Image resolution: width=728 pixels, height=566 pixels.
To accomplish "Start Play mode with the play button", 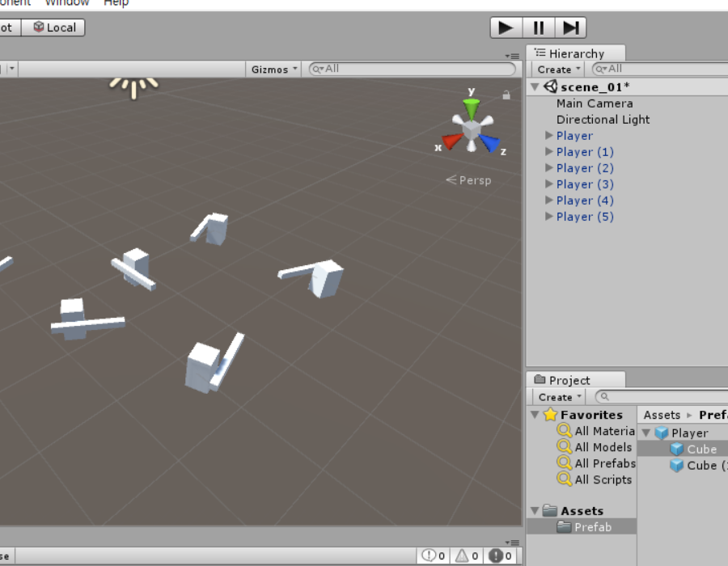I will coord(506,27).
